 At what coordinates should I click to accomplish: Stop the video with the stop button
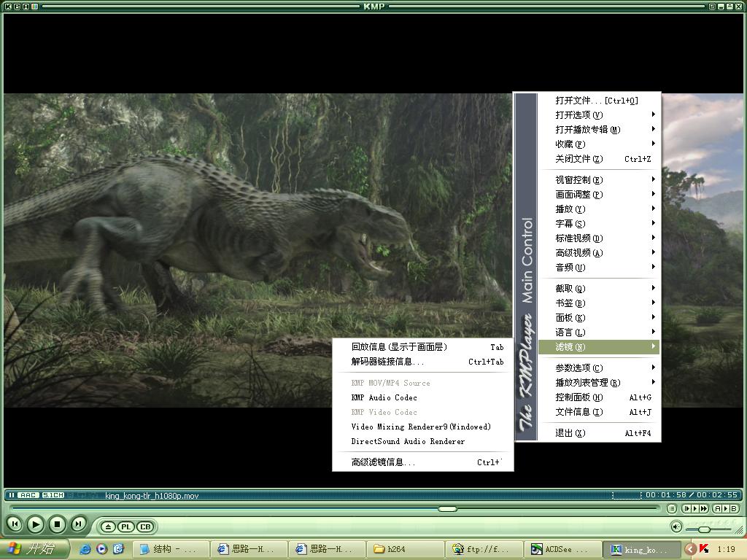pos(57,524)
